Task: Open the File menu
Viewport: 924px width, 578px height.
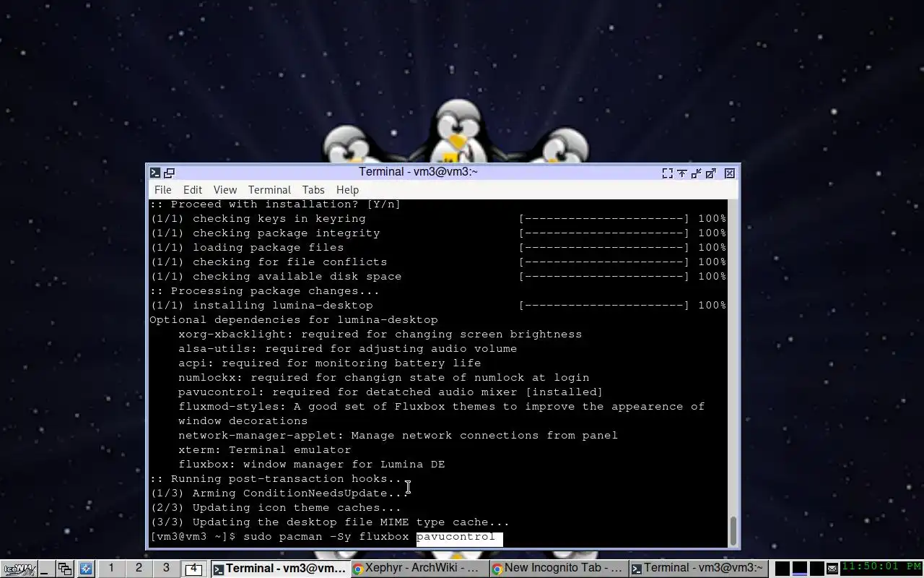Action: coord(163,189)
